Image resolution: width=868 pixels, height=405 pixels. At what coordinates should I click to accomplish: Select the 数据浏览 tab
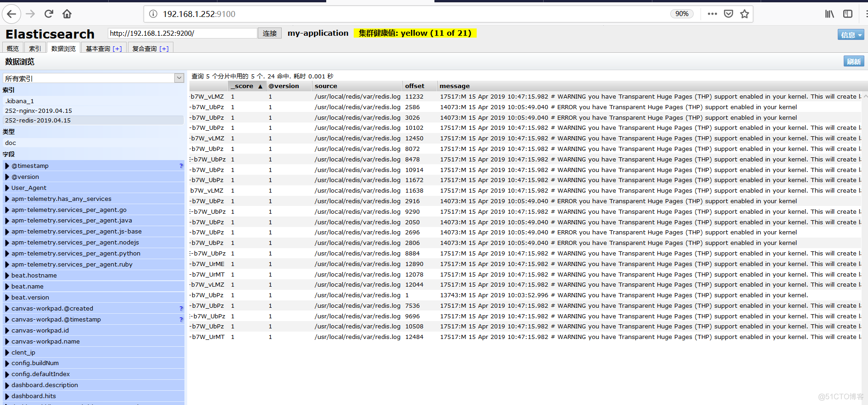pos(63,48)
